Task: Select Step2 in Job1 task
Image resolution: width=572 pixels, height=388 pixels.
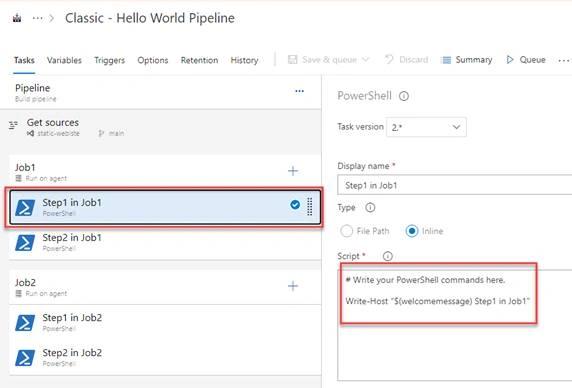Action: (x=165, y=242)
